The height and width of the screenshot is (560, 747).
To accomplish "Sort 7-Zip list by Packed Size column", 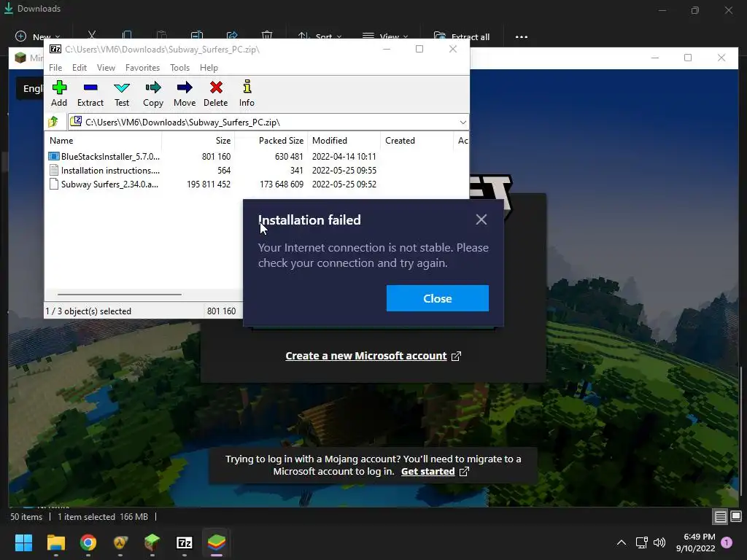I will 271,141.
